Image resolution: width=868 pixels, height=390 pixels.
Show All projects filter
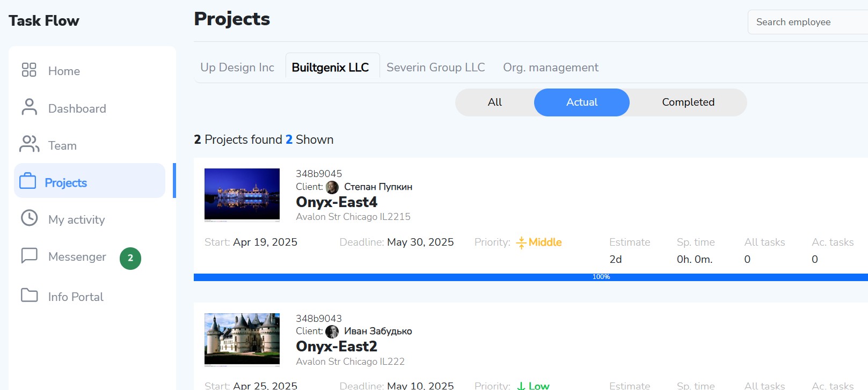click(495, 102)
